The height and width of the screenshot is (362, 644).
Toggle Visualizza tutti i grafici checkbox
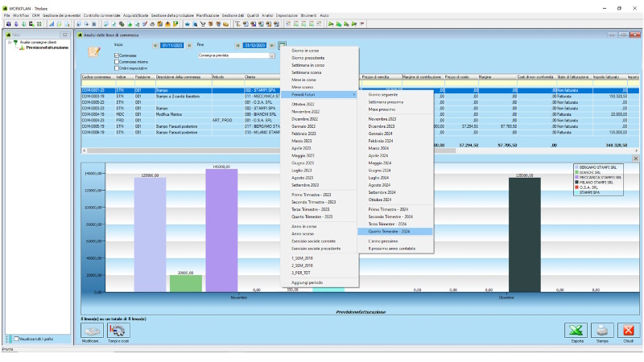(x=16, y=339)
